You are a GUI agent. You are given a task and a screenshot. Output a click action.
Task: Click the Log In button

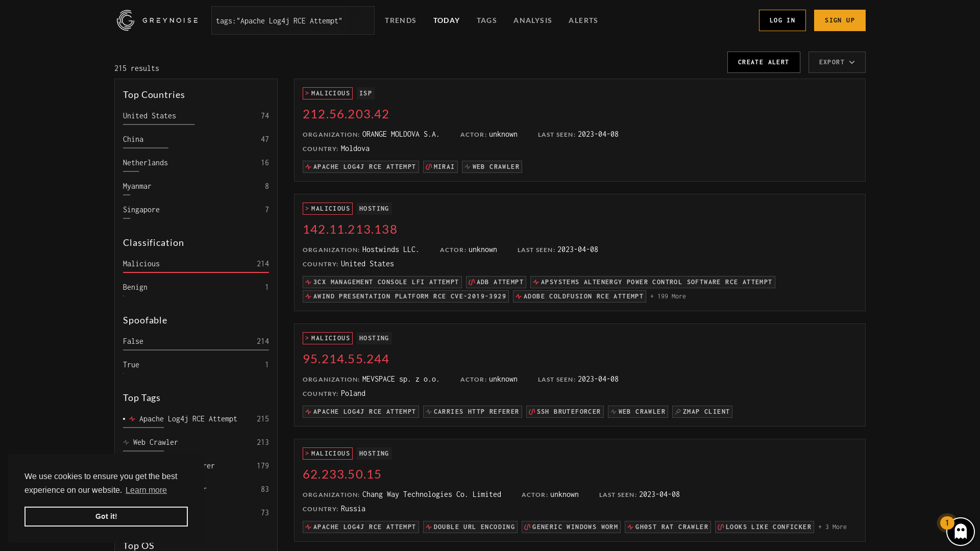coord(782,20)
